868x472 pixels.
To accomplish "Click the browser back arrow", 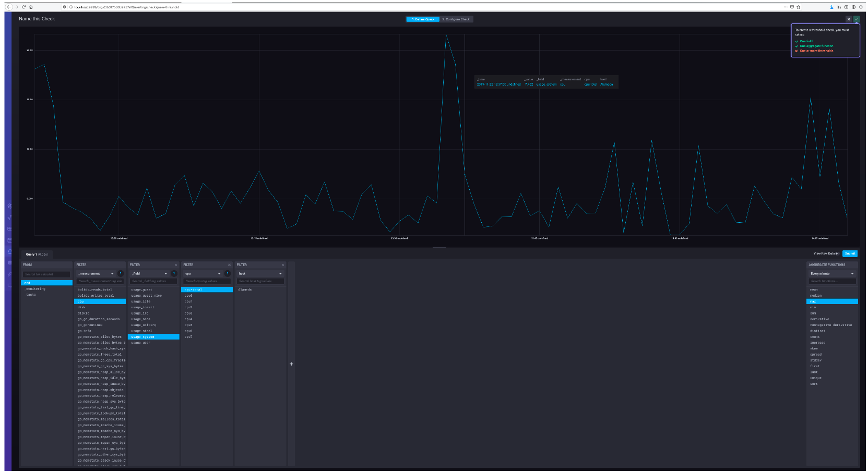I will tap(9, 7).
